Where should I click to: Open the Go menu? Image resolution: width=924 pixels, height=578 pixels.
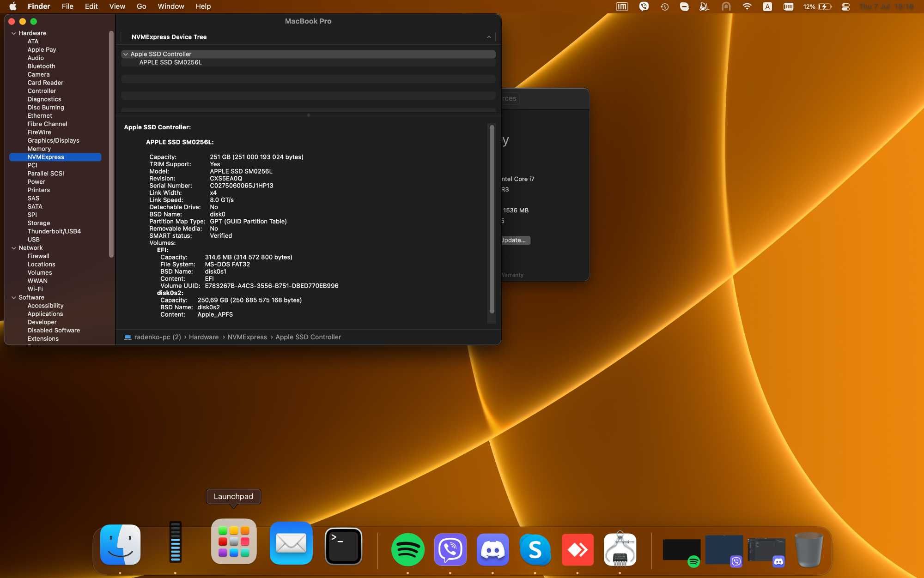click(x=141, y=6)
